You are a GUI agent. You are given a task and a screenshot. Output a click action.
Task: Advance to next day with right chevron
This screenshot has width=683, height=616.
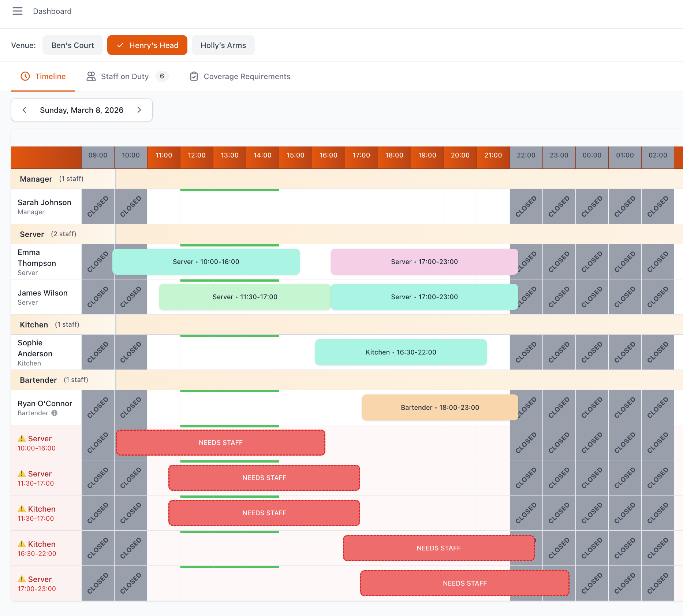(x=139, y=110)
